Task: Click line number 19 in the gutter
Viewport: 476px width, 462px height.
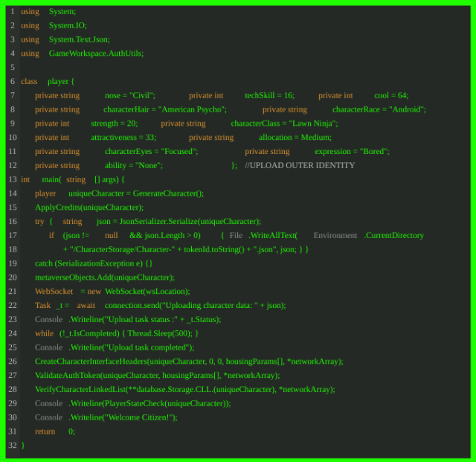Action: (x=13, y=263)
